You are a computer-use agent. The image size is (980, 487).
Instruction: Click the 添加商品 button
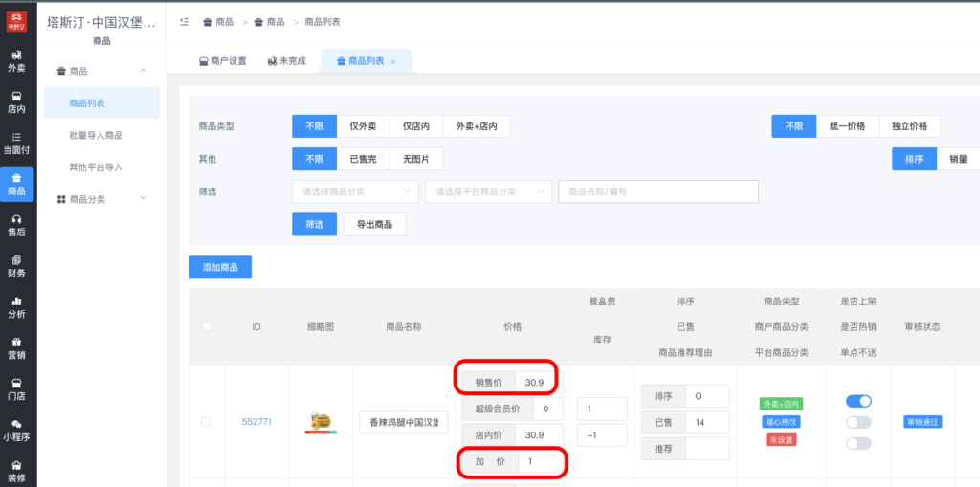click(220, 267)
